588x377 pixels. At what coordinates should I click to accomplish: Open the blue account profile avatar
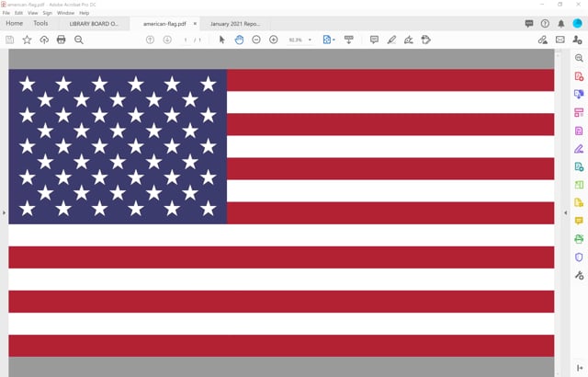coord(577,23)
